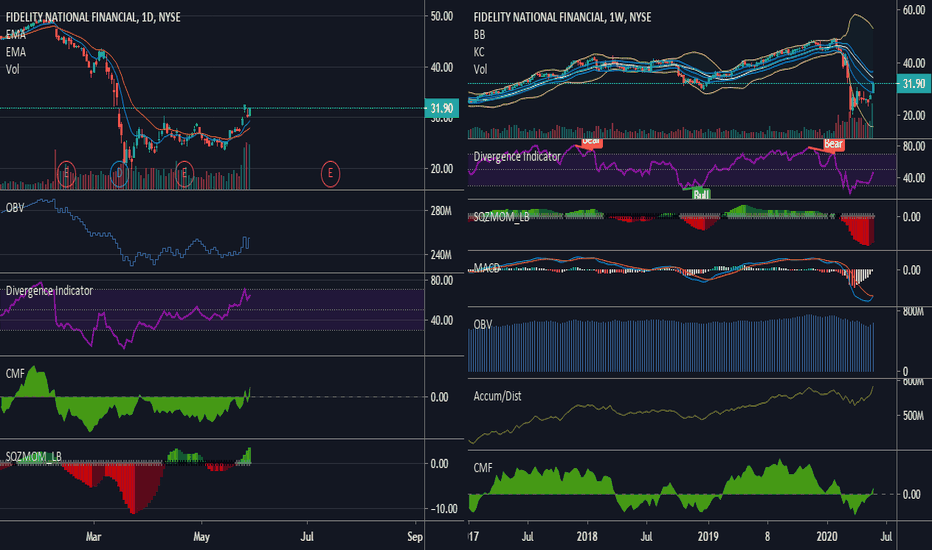Select the weekly chart title FIDELITY NATIONAL FINANCIAL, 1W, NYSE
Image resolution: width=932 pixels, height=550 pixels.
coord(562,17)
